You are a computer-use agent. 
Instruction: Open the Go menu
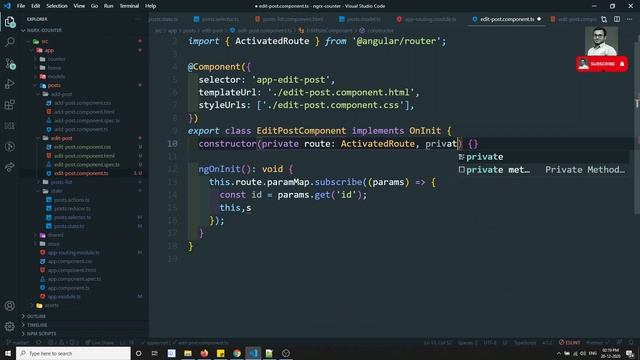click(94, 6)
